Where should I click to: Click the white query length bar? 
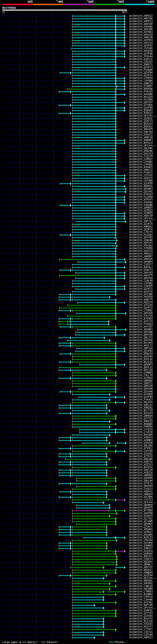click(65, 10)
